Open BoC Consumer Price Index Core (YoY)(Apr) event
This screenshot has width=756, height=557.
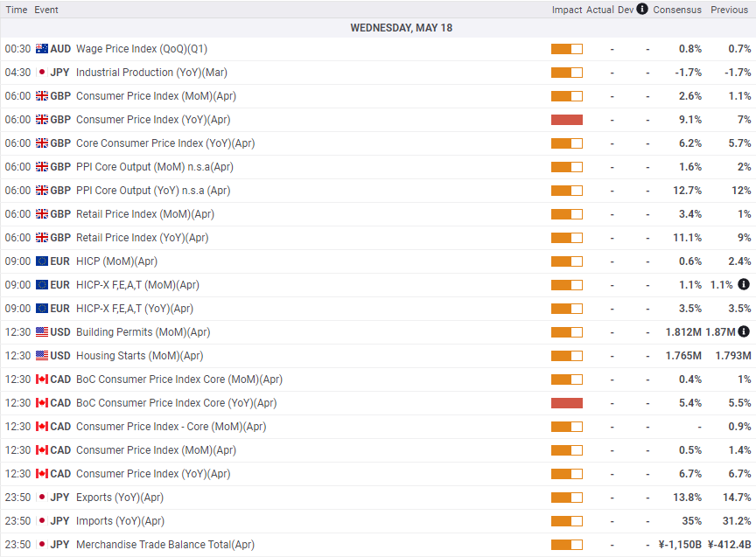pyautogui.click(x=177, y=403)
